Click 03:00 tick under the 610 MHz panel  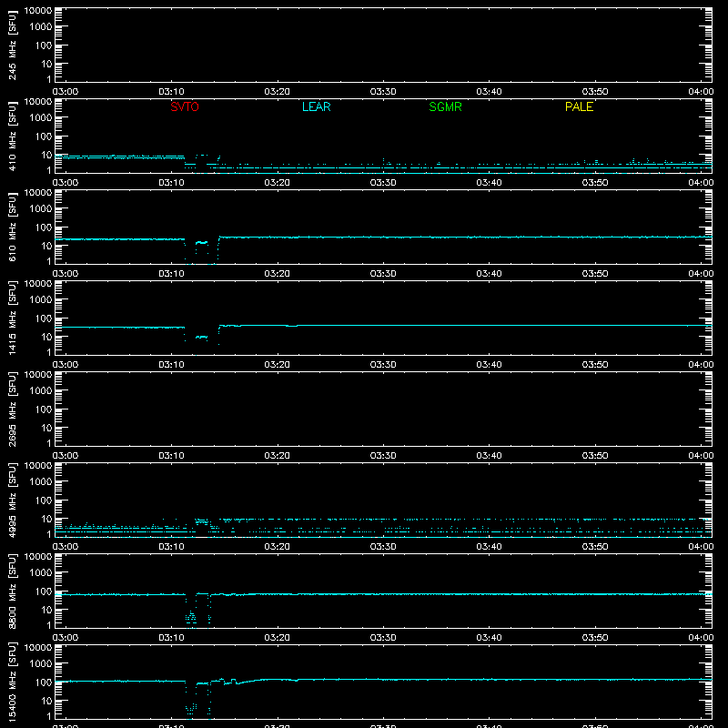[65, 274]
